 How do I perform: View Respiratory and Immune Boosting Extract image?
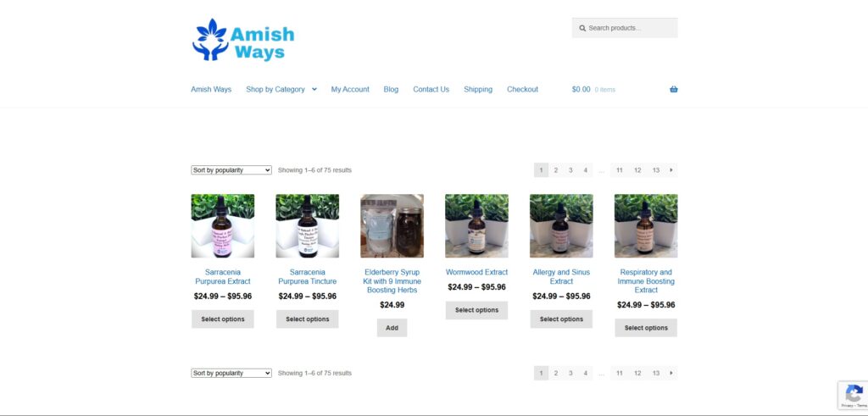646,225
